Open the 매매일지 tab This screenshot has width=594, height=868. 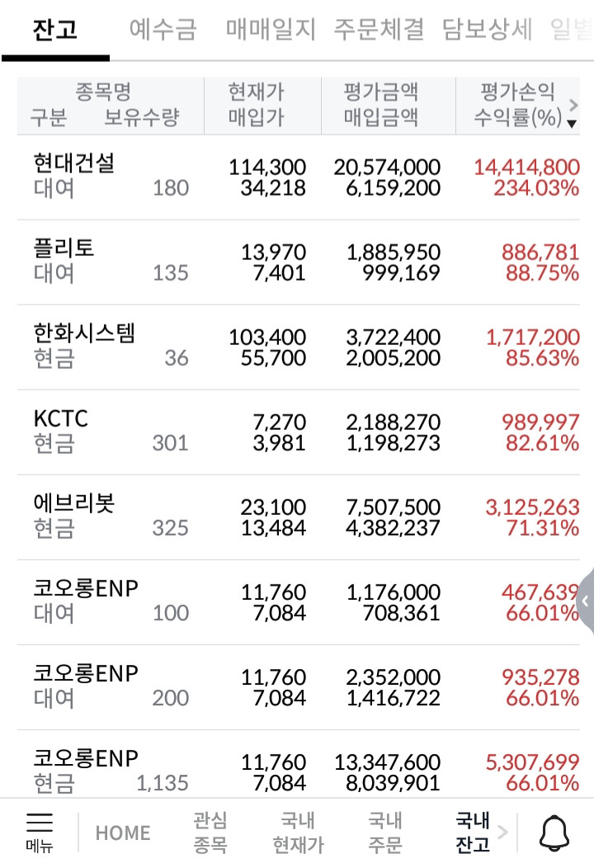point(271,31)
